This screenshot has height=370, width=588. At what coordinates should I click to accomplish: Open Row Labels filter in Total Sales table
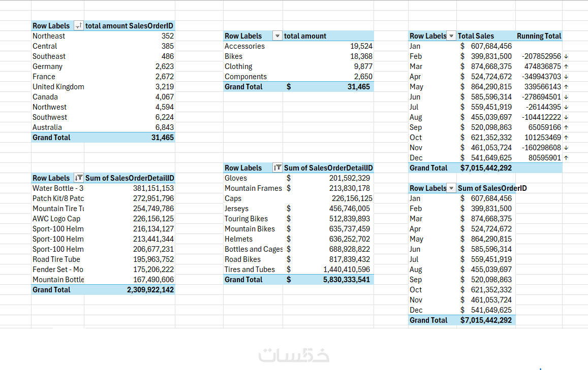(x=451, y=36)
